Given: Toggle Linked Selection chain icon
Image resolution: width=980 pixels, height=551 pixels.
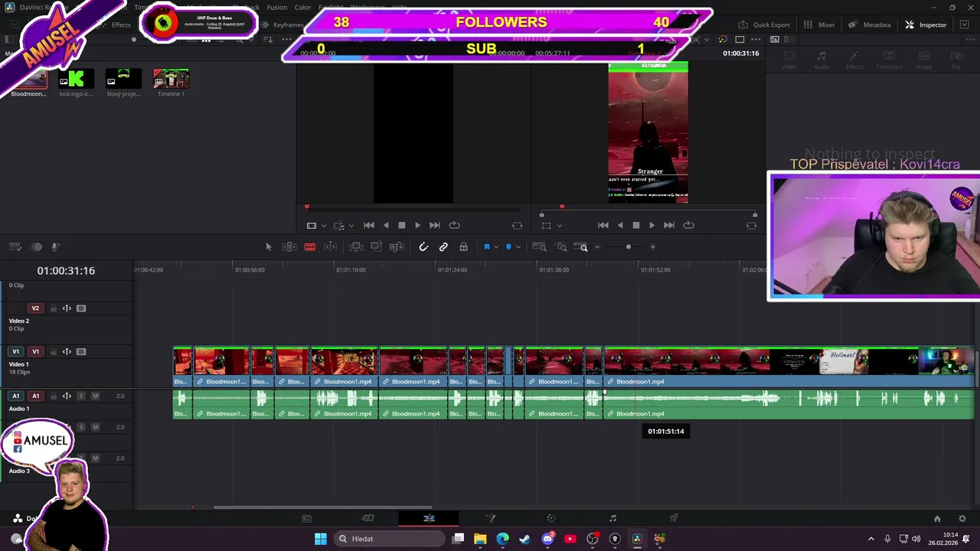Looking at the screenshot, I should [x=443, y=246].
